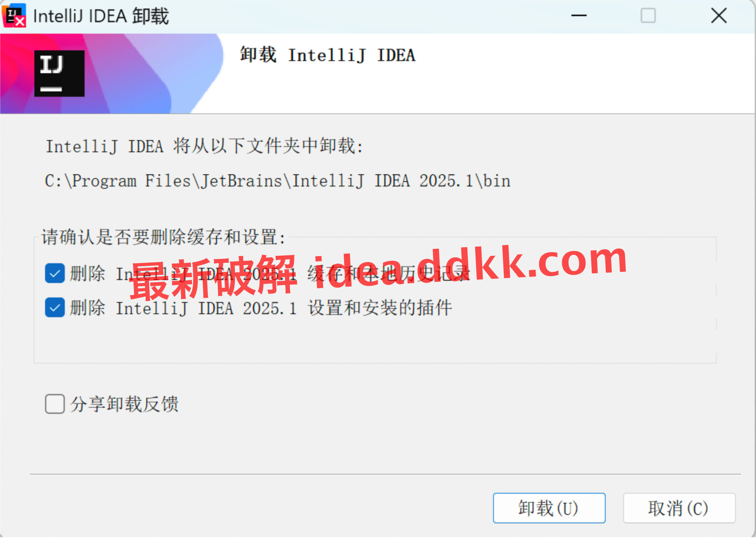Viewport: 756px width, 538px height.
Task: Close the uninstall dialog with X
Action: point(719,16)
